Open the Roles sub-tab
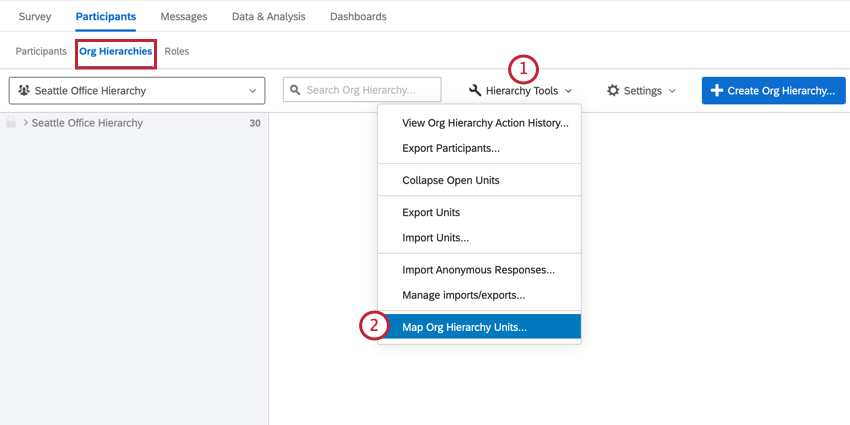 (176, 51)
